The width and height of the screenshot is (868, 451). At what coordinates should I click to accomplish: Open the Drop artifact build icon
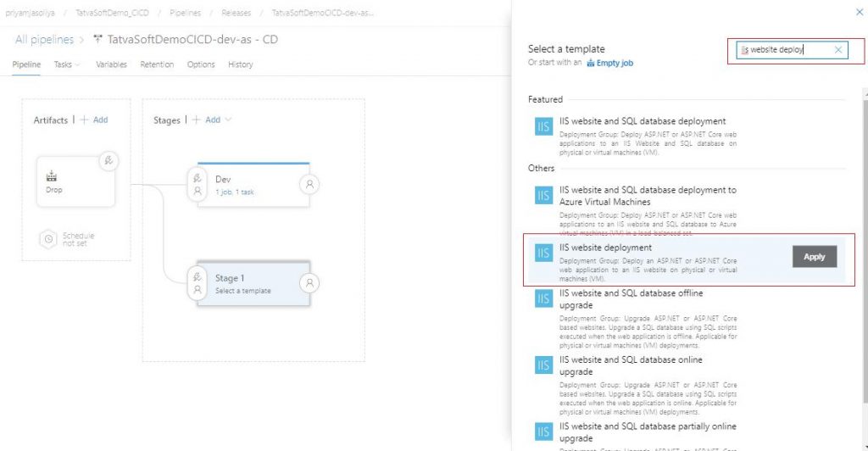point(52,176)
